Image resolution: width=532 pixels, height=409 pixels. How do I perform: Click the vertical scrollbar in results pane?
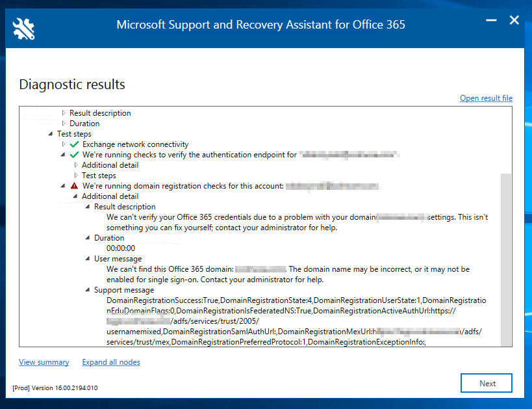click(x=506, y=260)
